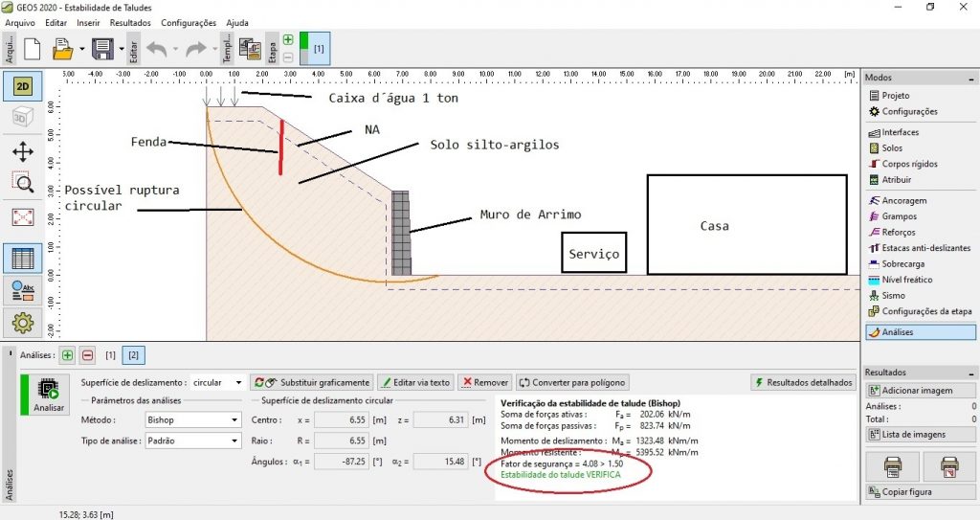
Task: Toggle the table view button in left toolbar
Action: (23, 258)
